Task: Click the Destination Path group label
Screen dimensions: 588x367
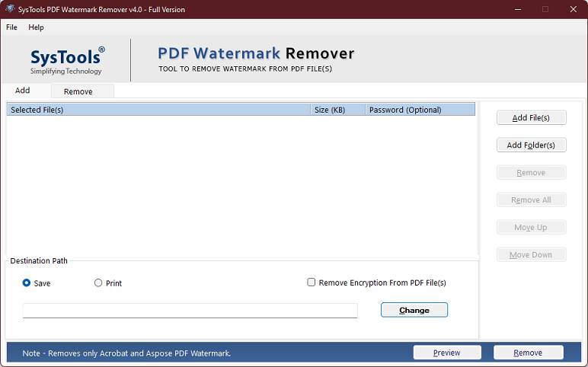Action: (39, 260)
